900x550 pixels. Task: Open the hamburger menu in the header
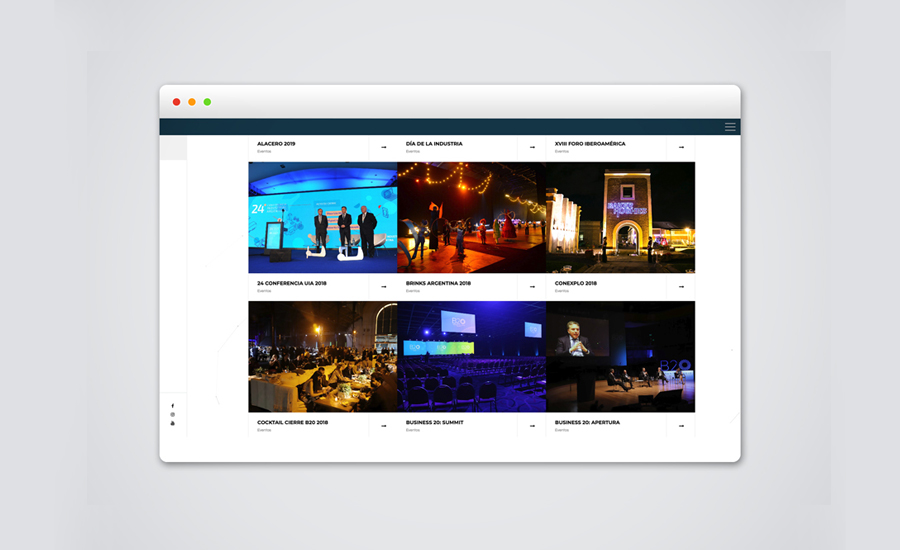tap(730, 127)
